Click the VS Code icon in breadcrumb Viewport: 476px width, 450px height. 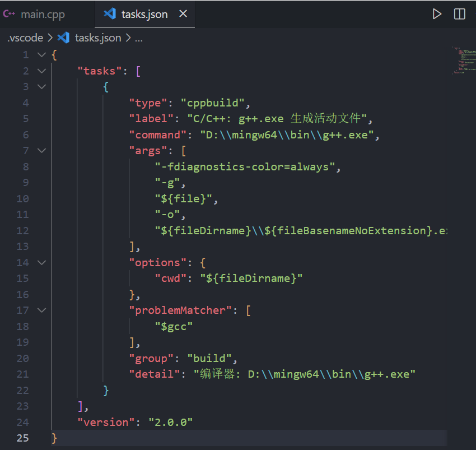(63, 38)
